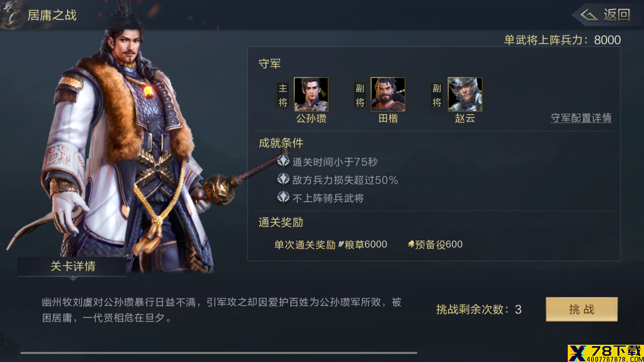The image size is (644, 362).
Task: Click 单武将上阵兵力 8000 text
Action: (562, 40)
